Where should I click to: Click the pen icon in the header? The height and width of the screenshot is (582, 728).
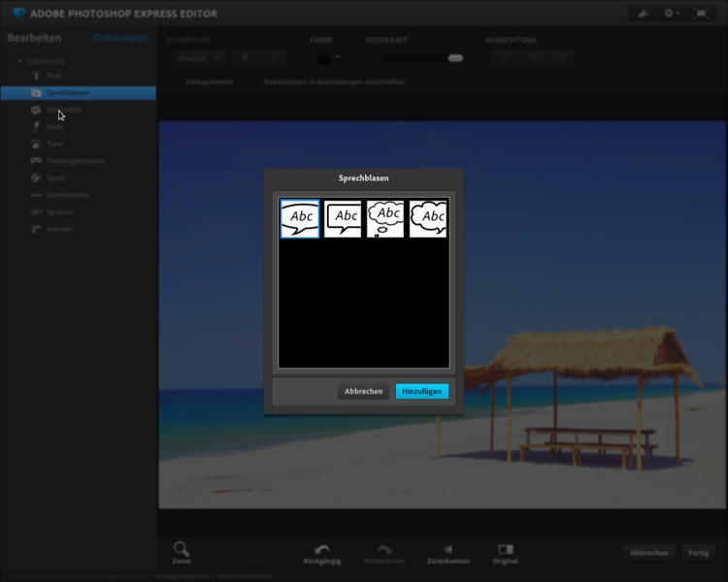pyautogui.click(x=643, y=14)
